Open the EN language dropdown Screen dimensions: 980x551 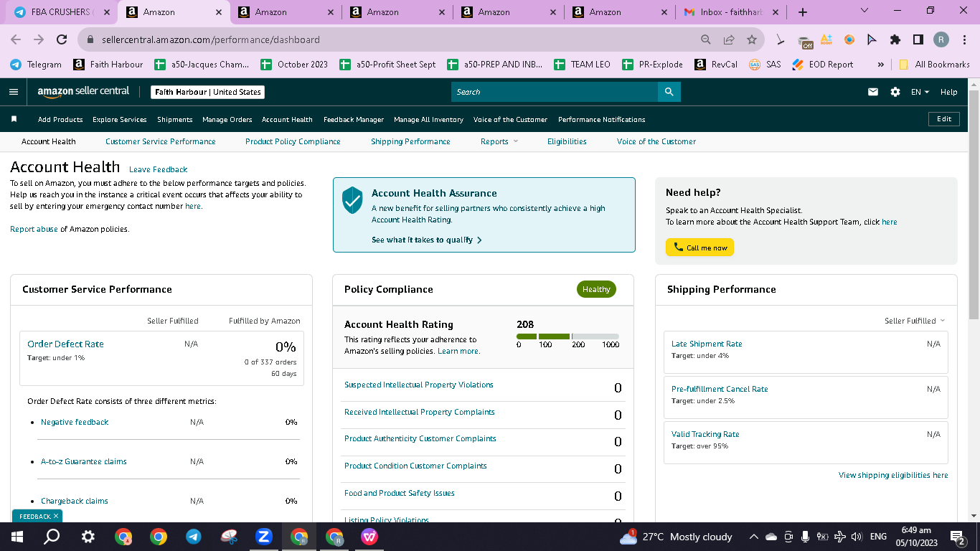pyautogui.click(x=920, y=92)
